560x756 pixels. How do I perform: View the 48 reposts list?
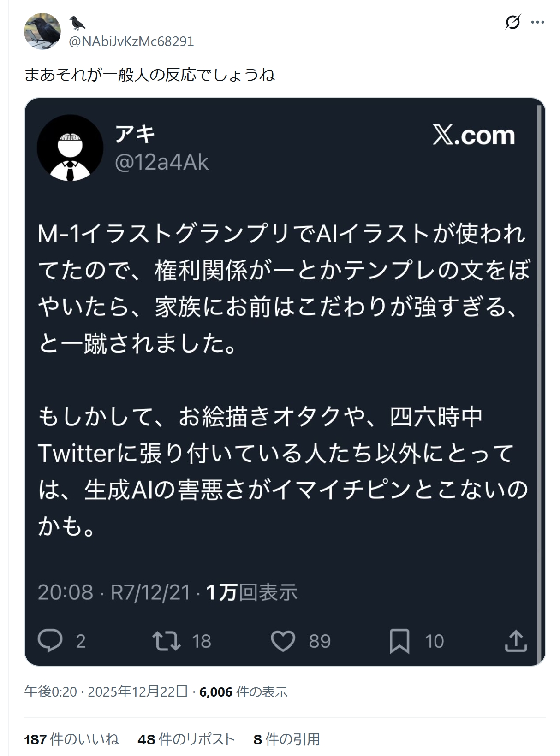186,739
